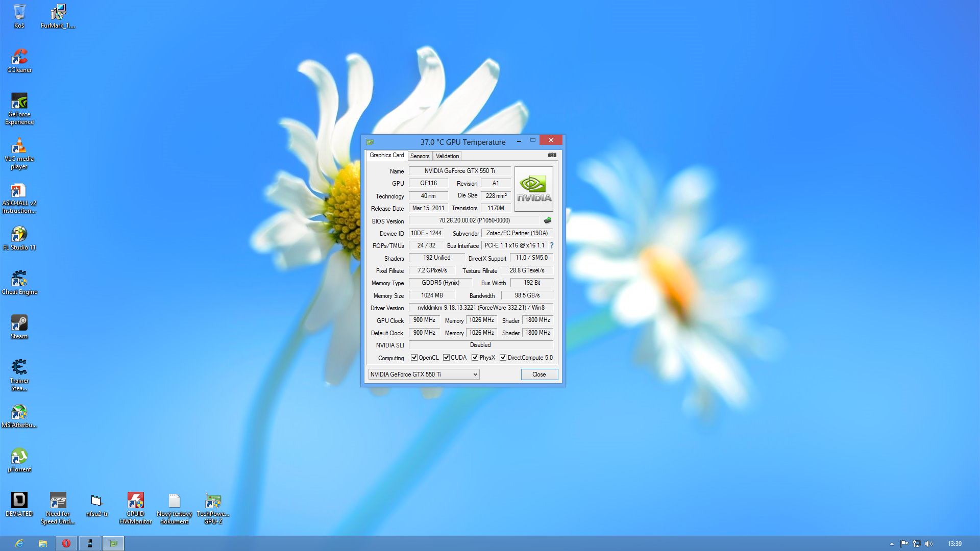Screen dimensions: 980x551
Task: Toggle the DirectCompute 5.0 checkbox
Action: pyautogui.click(x=503, y=358)
